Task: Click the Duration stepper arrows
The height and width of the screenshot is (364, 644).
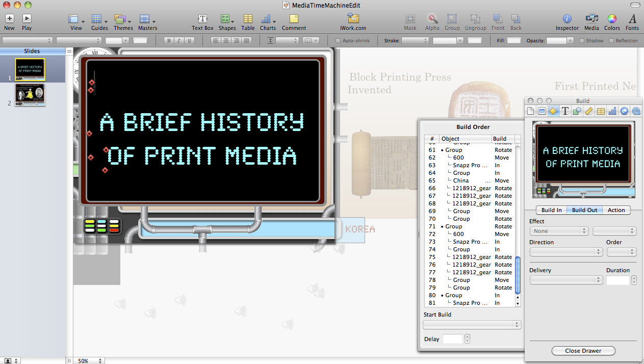Action: tap(634, 280)
